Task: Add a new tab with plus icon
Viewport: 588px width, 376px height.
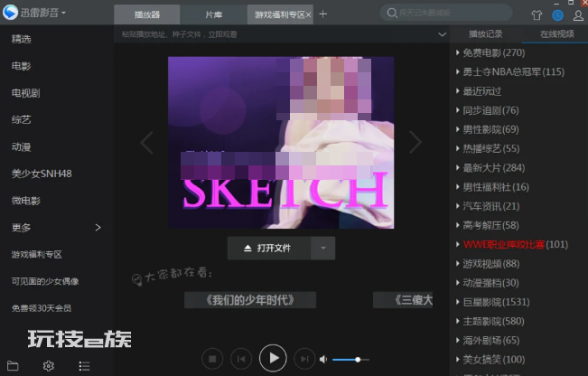Action: (322, 14)
